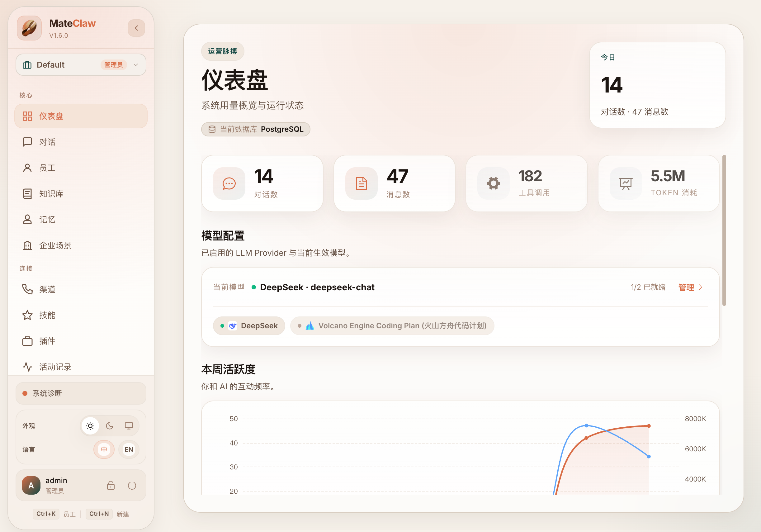Click the 当前数据库 PostgreSQL database chip
The width and height of the screenshot is (761, 532).
pyautogui.click(x=256, y=129)
